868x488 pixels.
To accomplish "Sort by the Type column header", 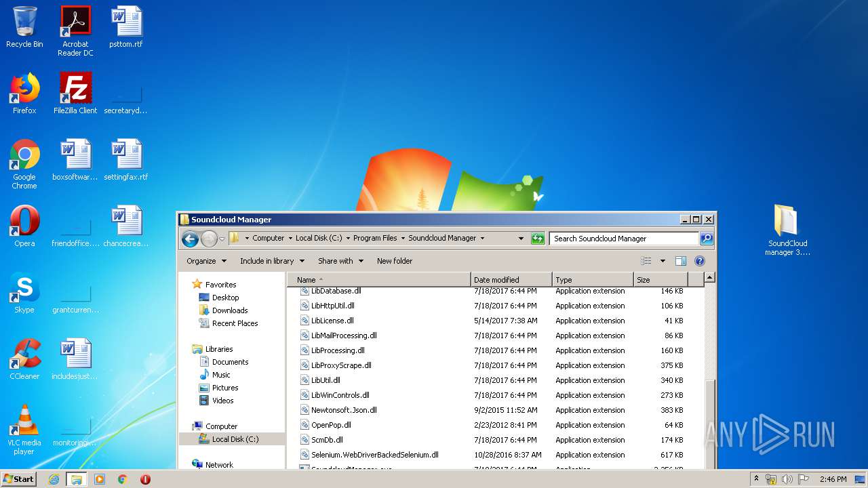I will 593,279.
